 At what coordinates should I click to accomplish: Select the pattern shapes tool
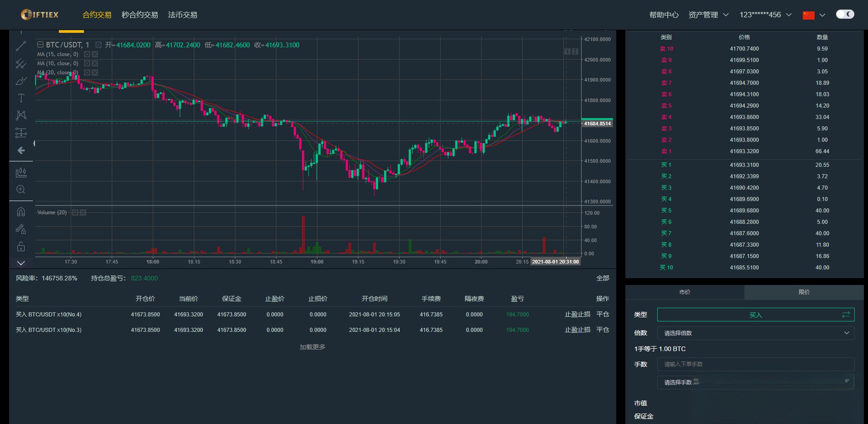[x=21, y=115]
